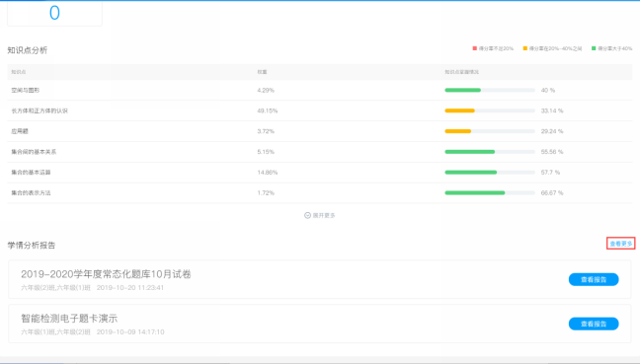Select the 长方体和正方体的认识 knowledge point name
This screenshot has width=641, height=364.
(x=40, y=110)
